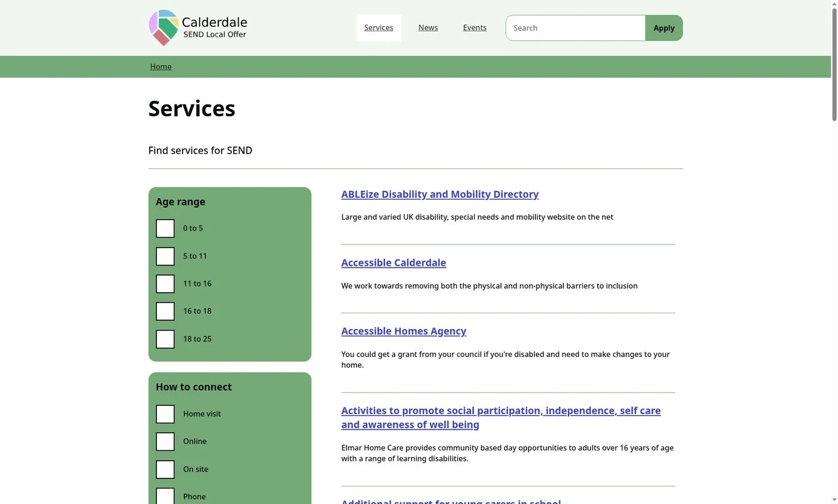838x504 pixels.
Task: Click the 'We work towards removing' description
Action: tap(490, 286)
